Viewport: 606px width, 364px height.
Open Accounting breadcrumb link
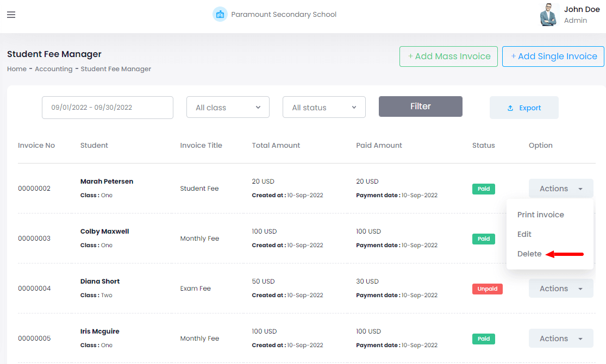click(53, 69)
